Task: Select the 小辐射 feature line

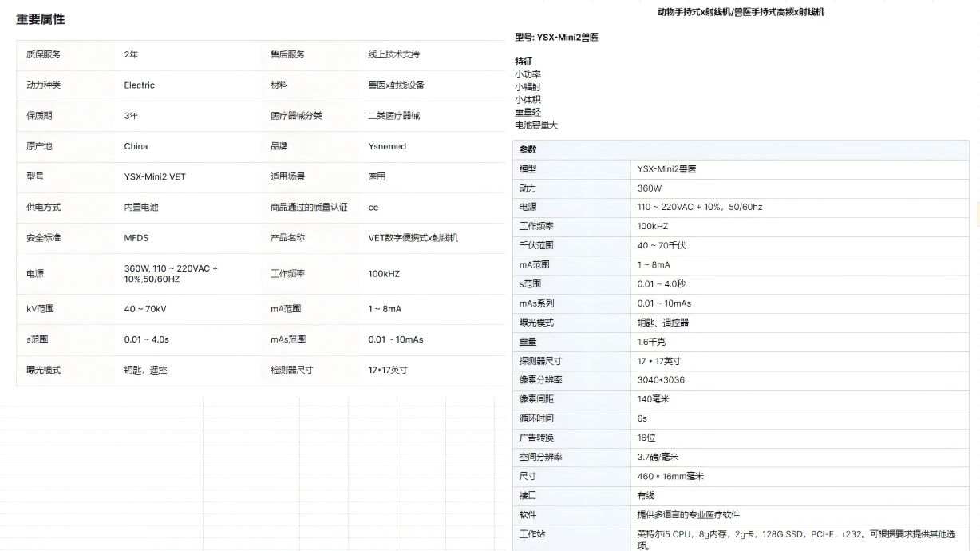Action: click(x=528, y=87)
